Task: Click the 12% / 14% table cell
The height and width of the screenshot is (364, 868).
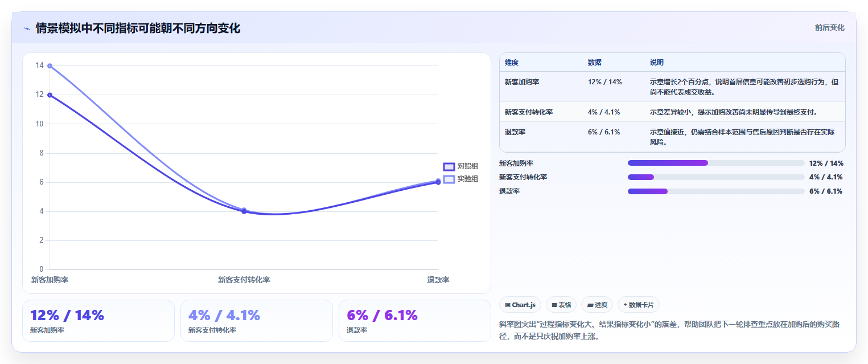Action: [x=605, y=82]
